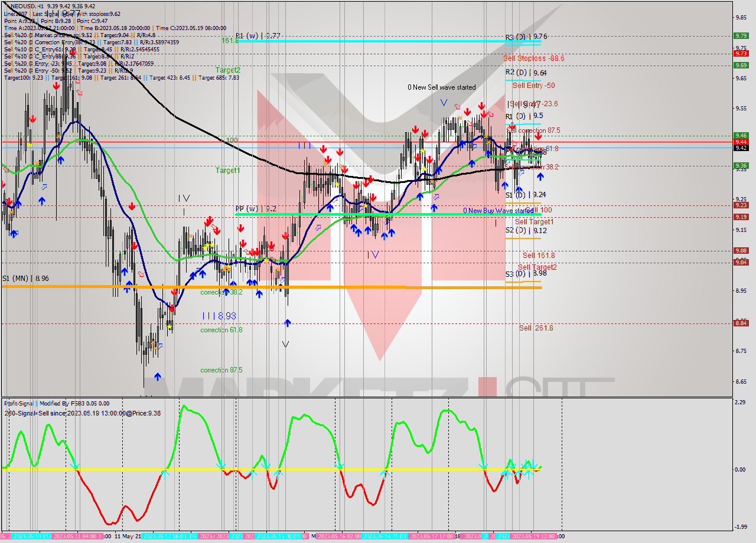This screenshot has width=756, height=543.
Task: Select the 'S1 (MN) | 8.96' monthly support label
Action: [25, 278]
